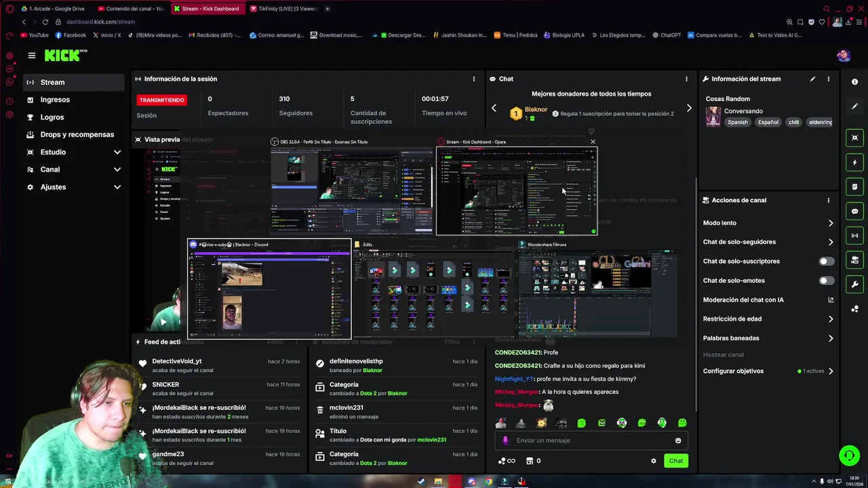Click the notes document icon in right rail

pyautogui.click(x=854, y=187)
